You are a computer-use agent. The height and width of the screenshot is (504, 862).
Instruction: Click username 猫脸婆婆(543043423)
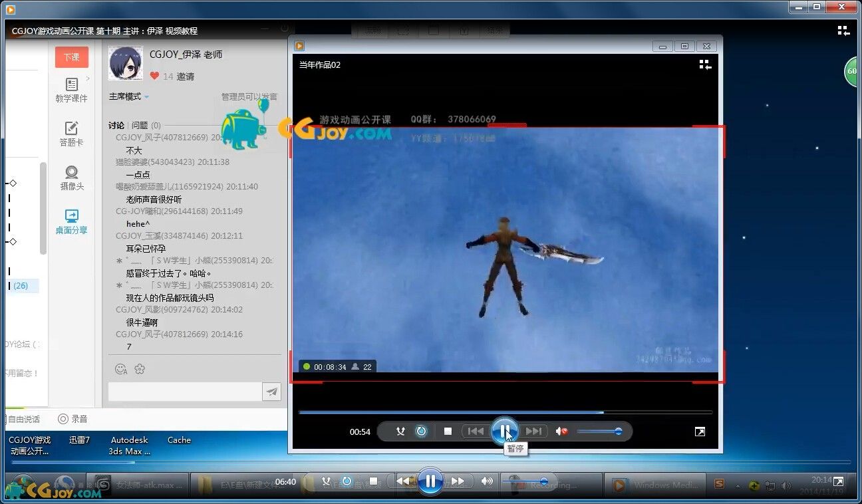click(x=156, y=162)
